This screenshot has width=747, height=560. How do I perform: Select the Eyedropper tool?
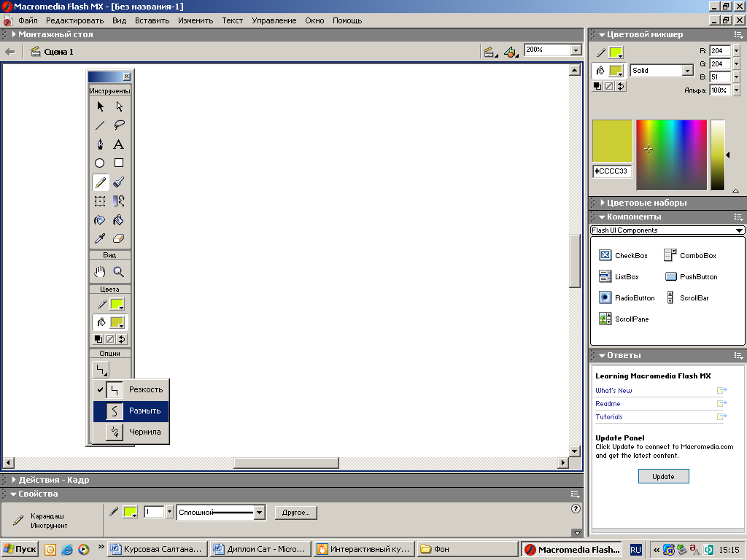point(100,238)
